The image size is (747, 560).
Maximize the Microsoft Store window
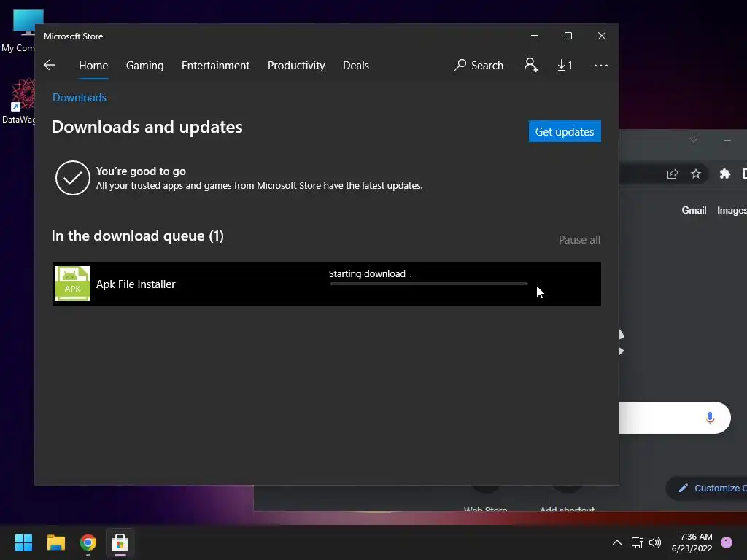pos(568,36)
